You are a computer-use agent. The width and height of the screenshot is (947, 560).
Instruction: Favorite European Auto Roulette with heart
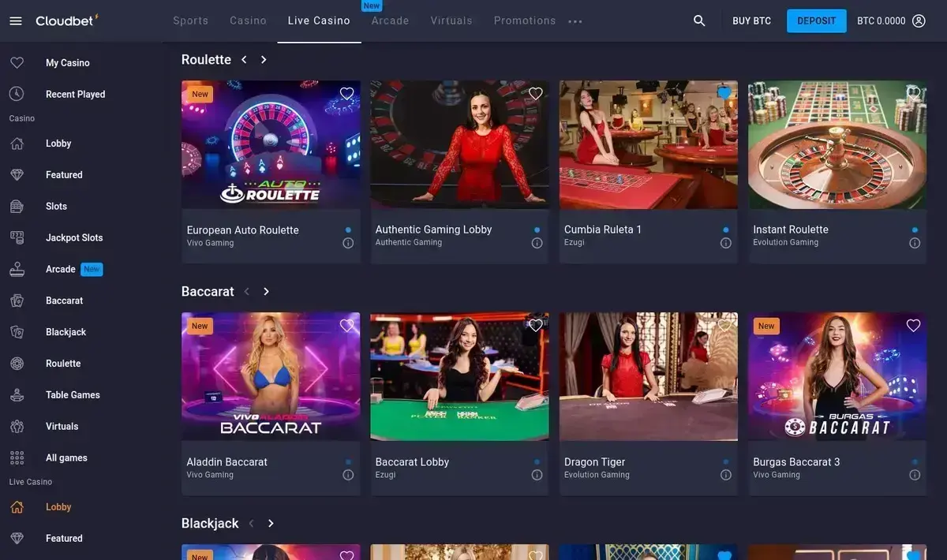(x=346, y=94)
